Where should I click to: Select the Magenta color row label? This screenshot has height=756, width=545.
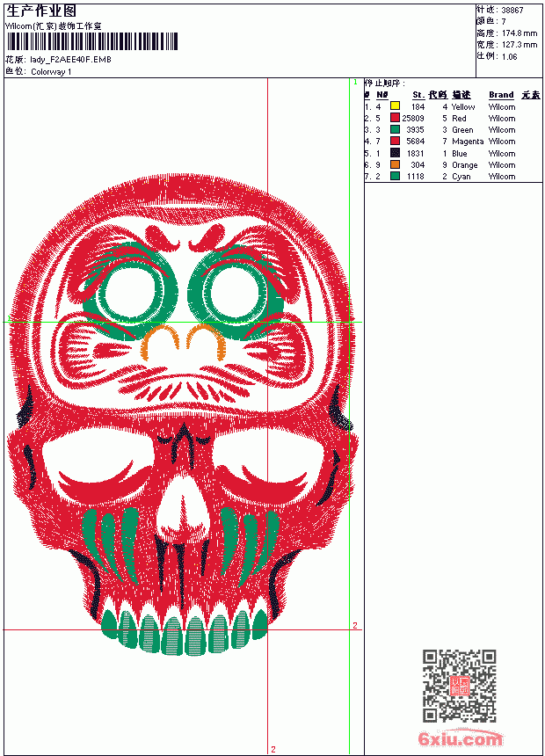pos(468,142)
